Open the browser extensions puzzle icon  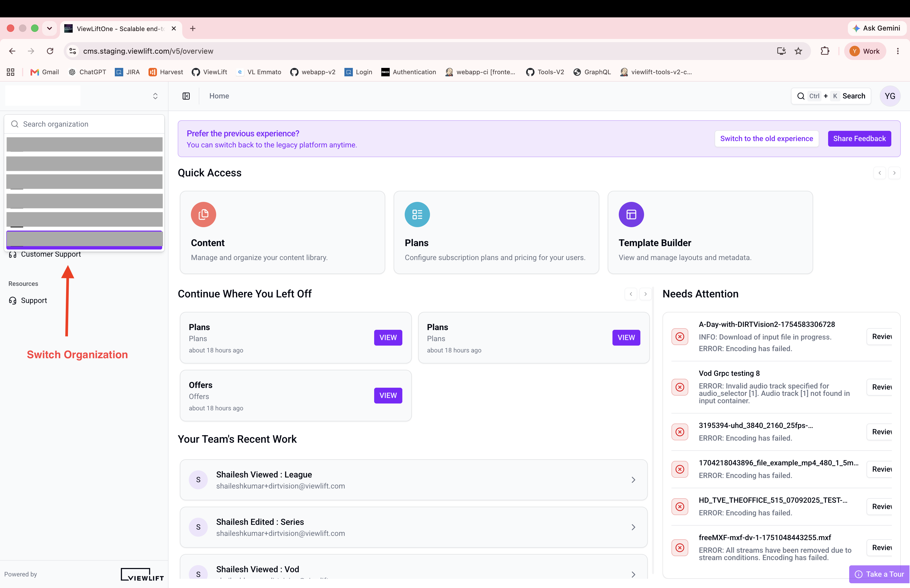tap(825, 51)
